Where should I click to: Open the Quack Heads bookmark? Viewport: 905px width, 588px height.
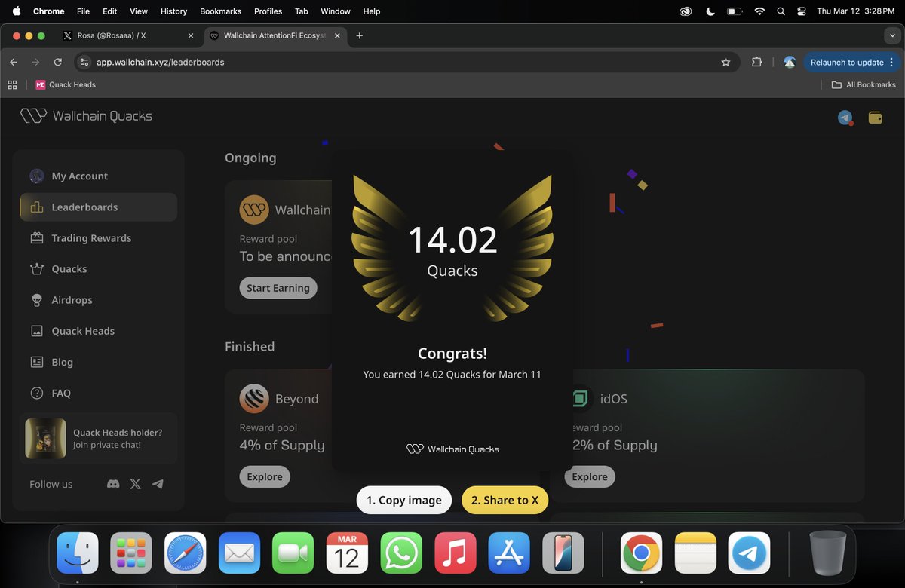66,84
